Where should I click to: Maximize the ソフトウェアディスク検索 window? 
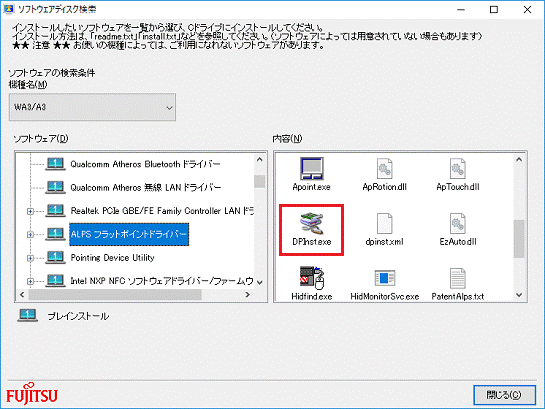click(494, 9)
